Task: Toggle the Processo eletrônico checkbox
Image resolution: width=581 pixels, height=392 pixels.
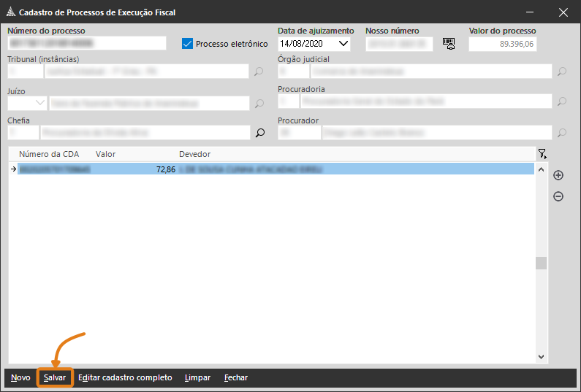Action: [x=187, y=44]
